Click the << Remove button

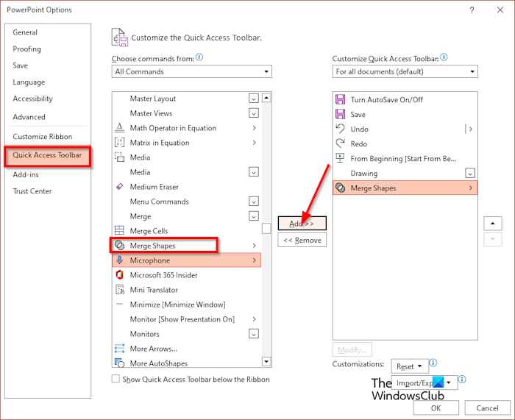(302, 240)
